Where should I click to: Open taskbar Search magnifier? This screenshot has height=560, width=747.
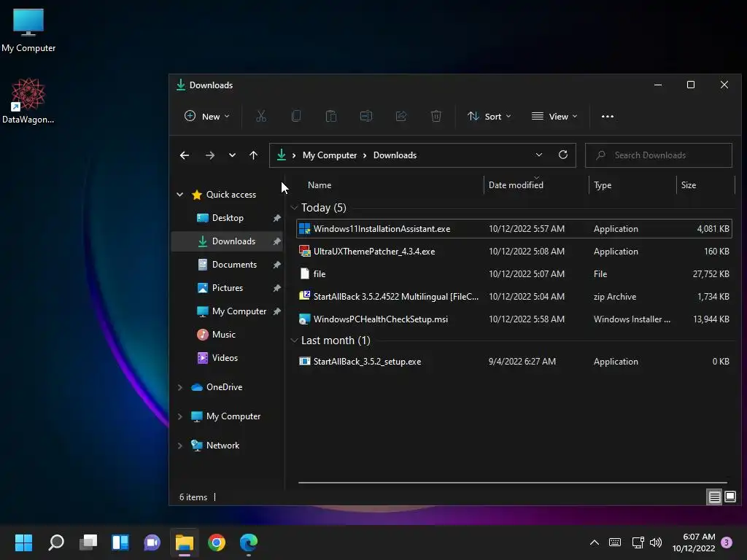56,542
